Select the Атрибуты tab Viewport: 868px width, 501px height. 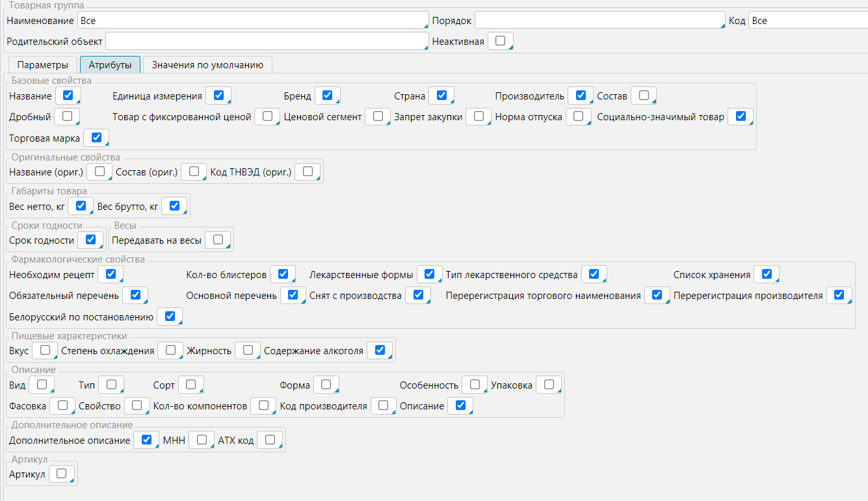click(x=110, y=65)
